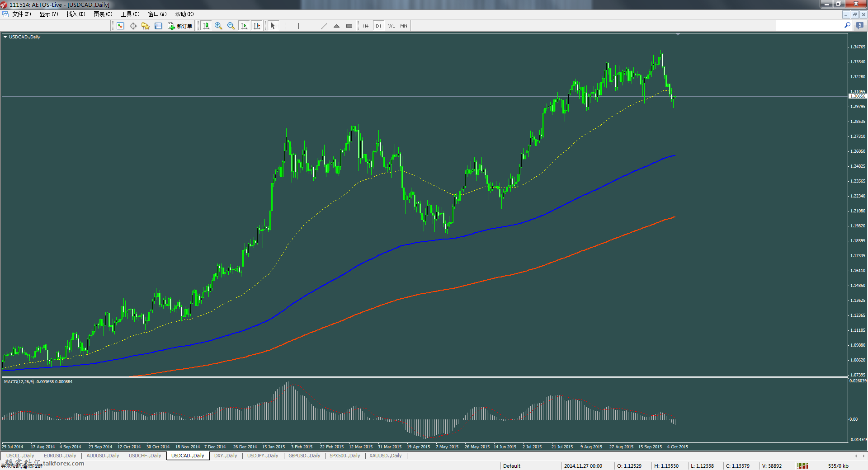This screenshot has width=868, height=470.
Task: Switch to XAUUSD.,Daily chart tab
Action: pos(386,456)
